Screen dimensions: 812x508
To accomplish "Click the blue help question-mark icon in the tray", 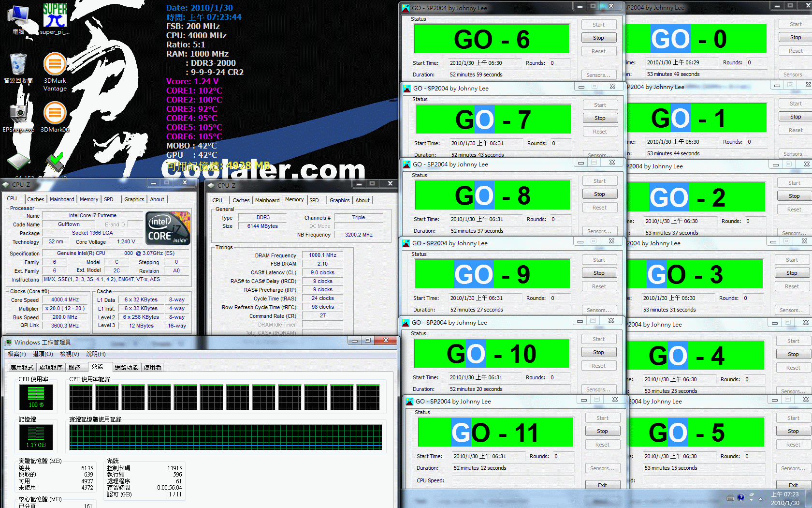I will coord(741,497).
